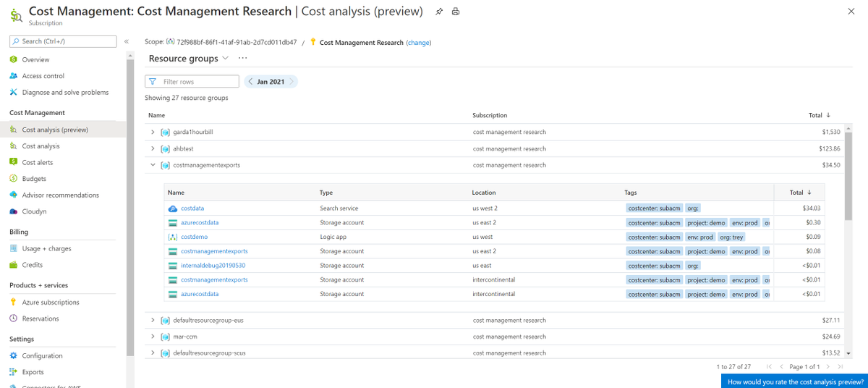Click the Cost Management subscription header icon
868x388 pixels.
(x=15, y=15)
